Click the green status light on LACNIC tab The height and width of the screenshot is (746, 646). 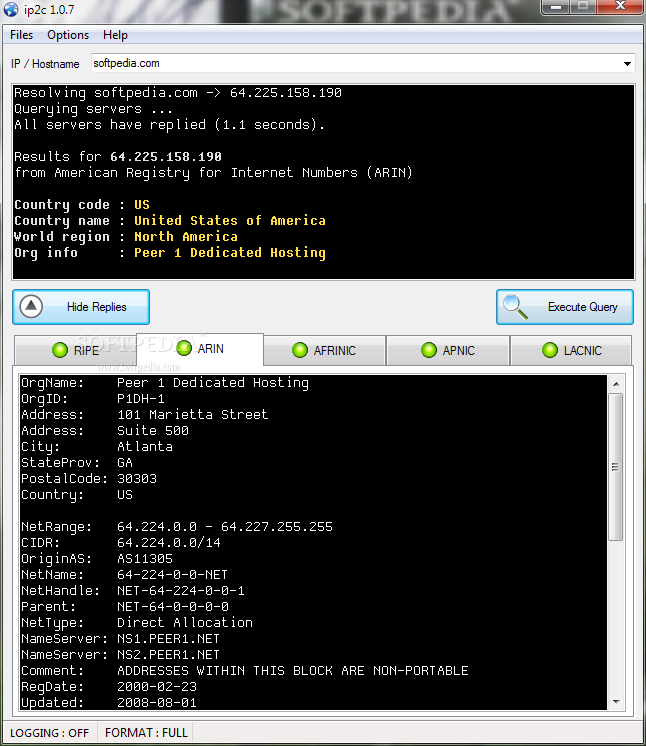pyautogui.click(x=549, y=350)
